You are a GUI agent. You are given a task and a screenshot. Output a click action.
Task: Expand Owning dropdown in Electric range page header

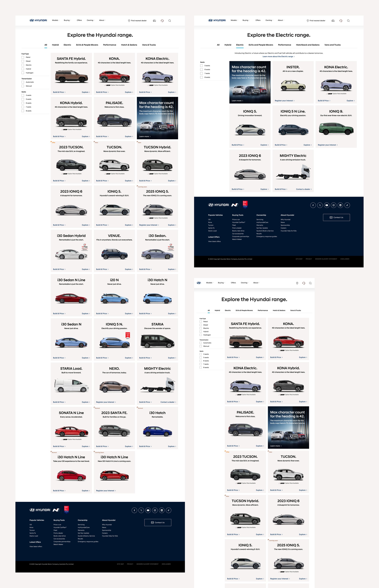[270, 20]
